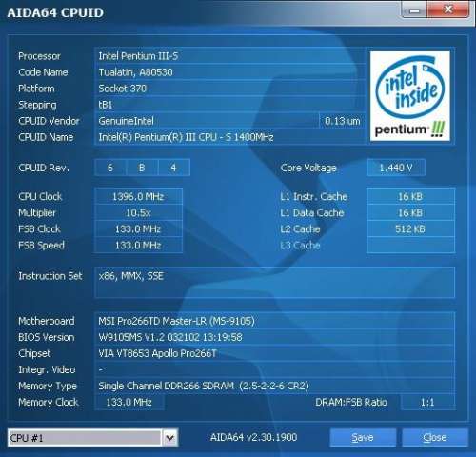Click the BIOS Version label
The width and height of the screenshot is (476, 457).
pyautogui.click(x=47, y=337)
